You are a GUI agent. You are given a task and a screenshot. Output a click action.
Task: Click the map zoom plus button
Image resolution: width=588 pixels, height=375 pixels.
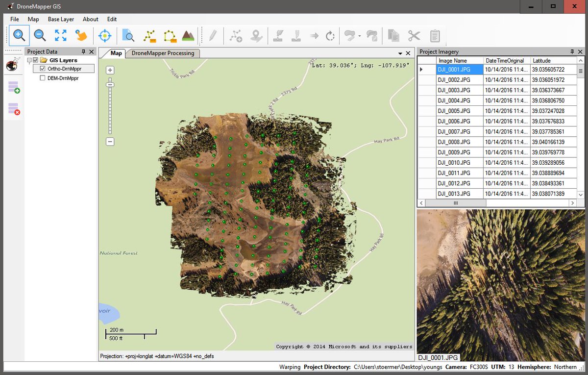pos(110,70)
